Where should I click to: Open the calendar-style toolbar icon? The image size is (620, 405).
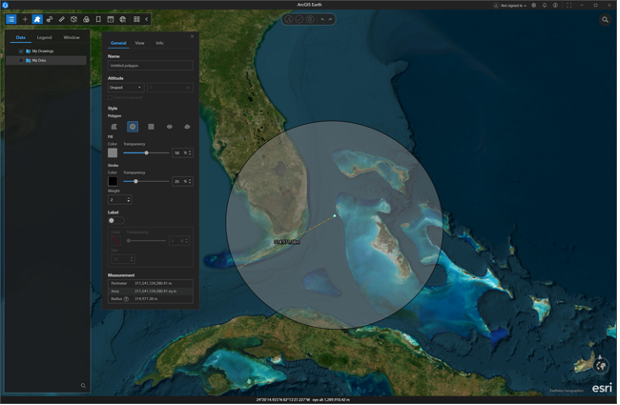pos(111,19)
